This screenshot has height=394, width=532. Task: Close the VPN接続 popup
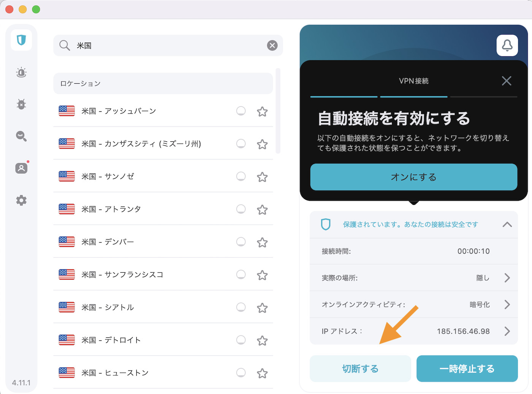[507, 81]
